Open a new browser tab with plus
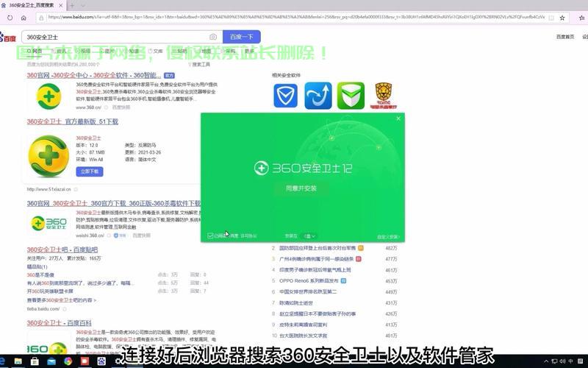Image resolution: width=588 pixels, height=368 pixels. click(x=72, y=5)
